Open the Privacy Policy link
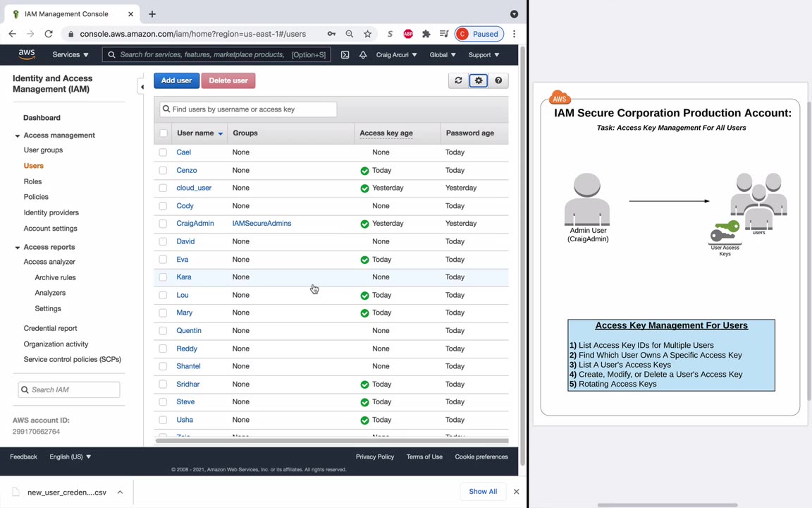 (375, 456)
